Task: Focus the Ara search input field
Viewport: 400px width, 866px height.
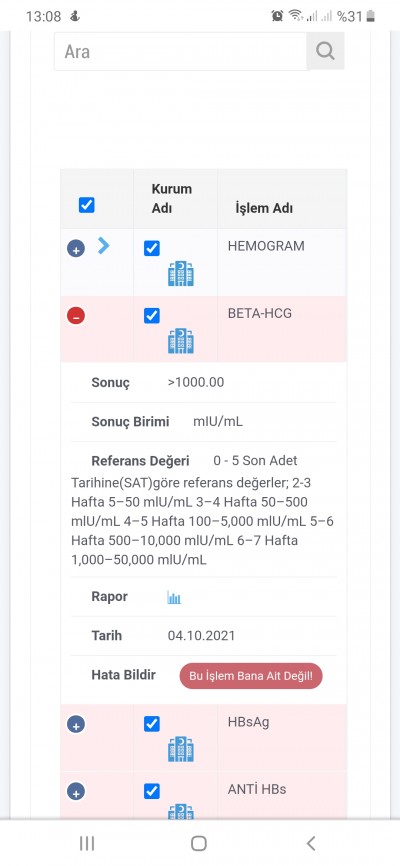Action: pos(180,51)
